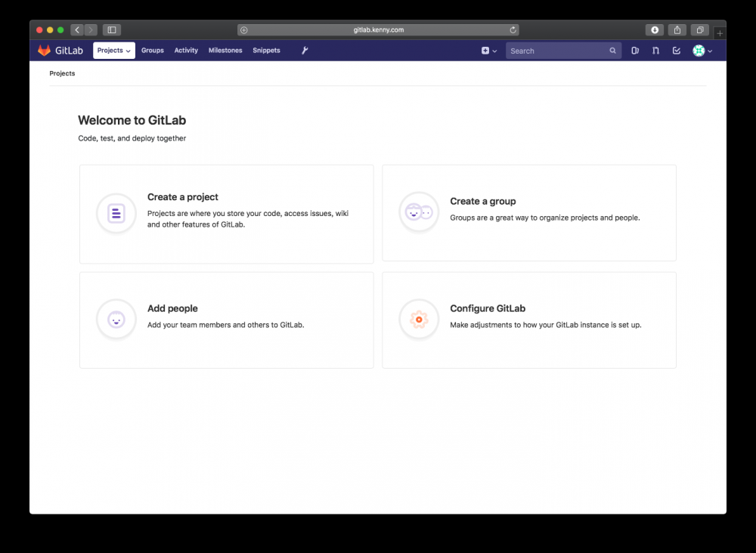
Task: Toggle the Safari sidebar
Action: click(x=112, y=30)
